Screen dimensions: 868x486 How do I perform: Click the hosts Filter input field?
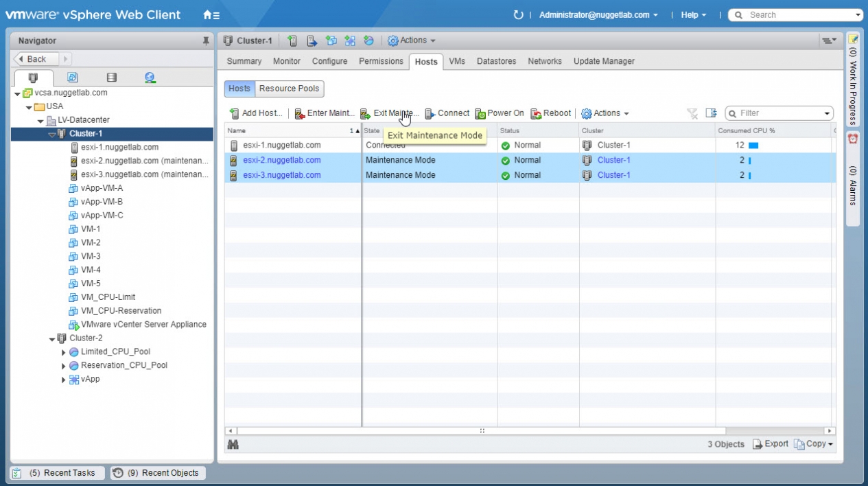[779, 113]
